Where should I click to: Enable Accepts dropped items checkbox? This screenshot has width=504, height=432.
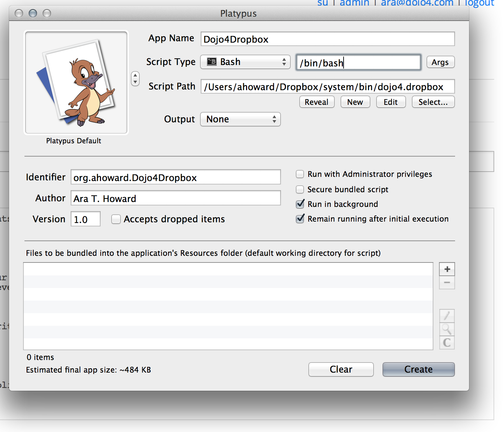116,219
